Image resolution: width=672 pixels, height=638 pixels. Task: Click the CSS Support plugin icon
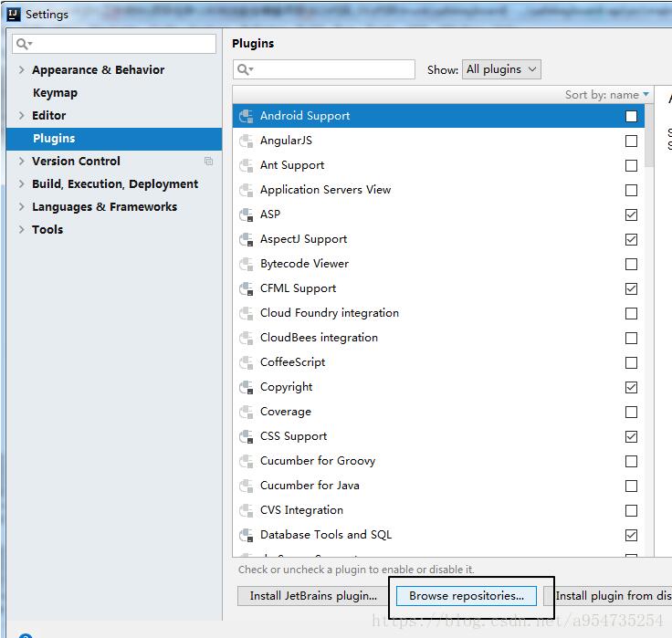pyautogui.click(x=246, y=437)
